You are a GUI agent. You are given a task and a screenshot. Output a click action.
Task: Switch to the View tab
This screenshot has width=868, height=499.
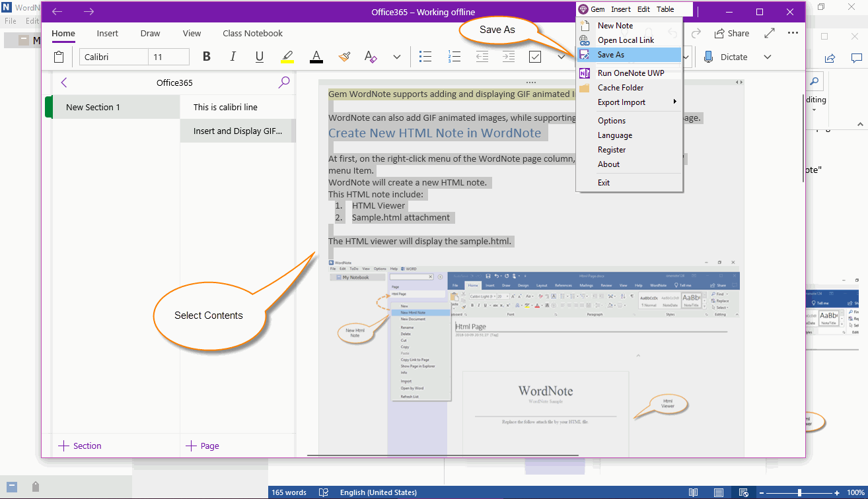click(192, 33)
